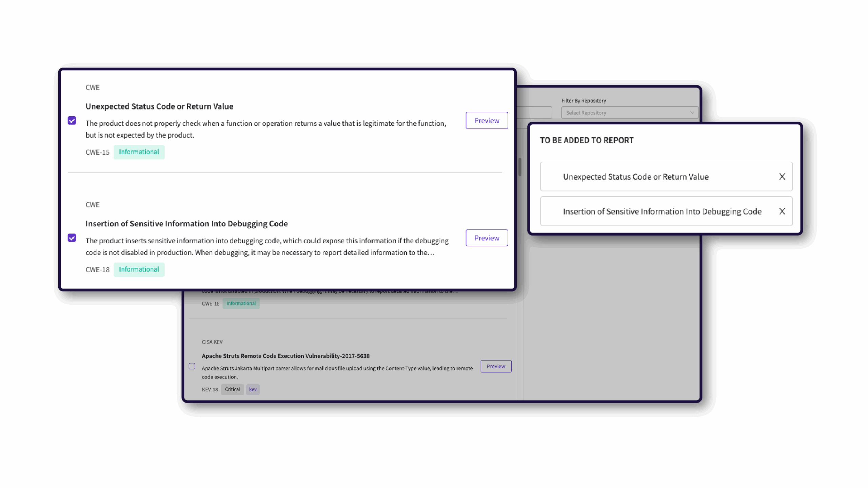868x488 pixels.
Task: Click the background CWE-18 Informational badge
Action: click(x=241, y=304)
